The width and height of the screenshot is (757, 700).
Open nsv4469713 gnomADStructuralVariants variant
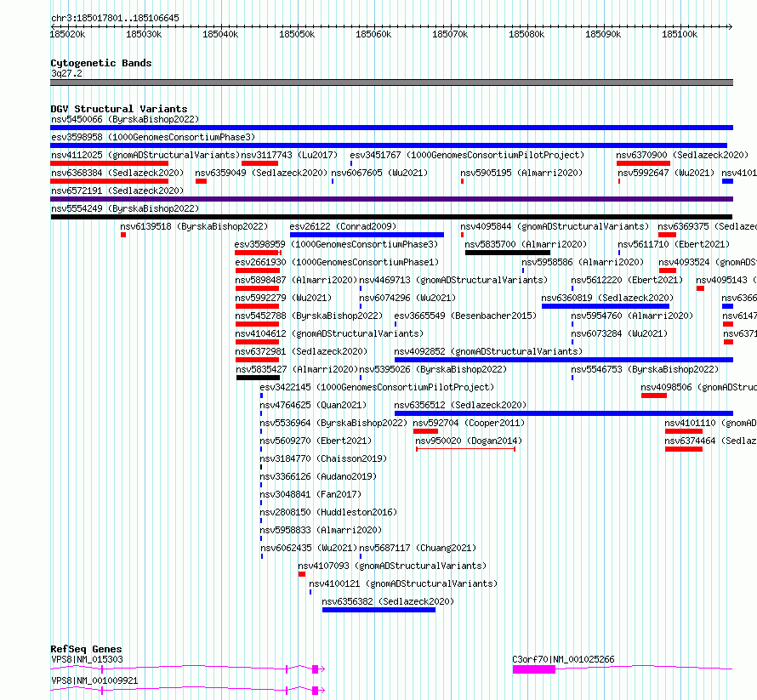(x=454, y=280)
